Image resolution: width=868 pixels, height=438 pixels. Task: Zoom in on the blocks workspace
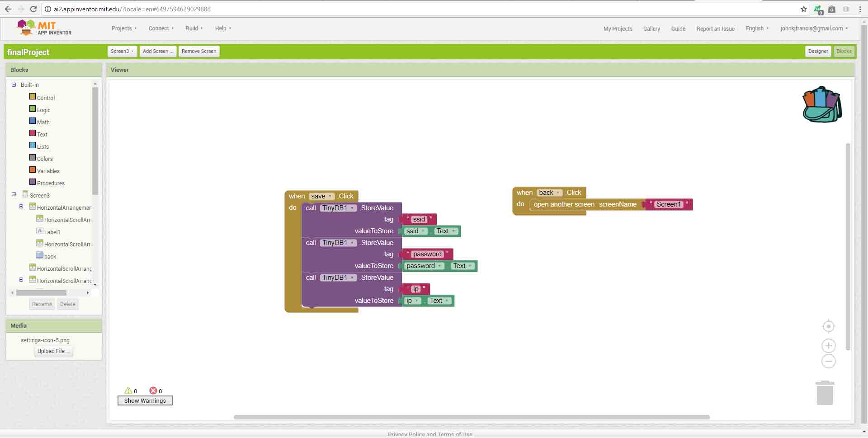click(x=828, y=346)
